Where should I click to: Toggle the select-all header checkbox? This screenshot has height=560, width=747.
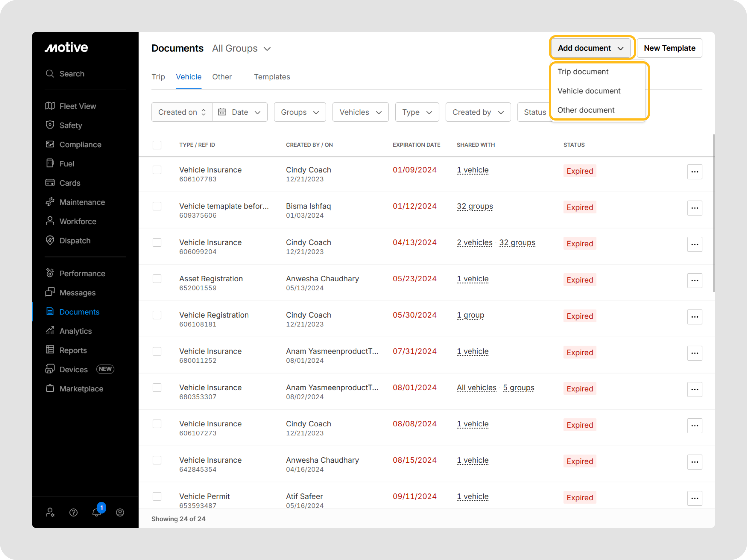click(x=157, y=145)
